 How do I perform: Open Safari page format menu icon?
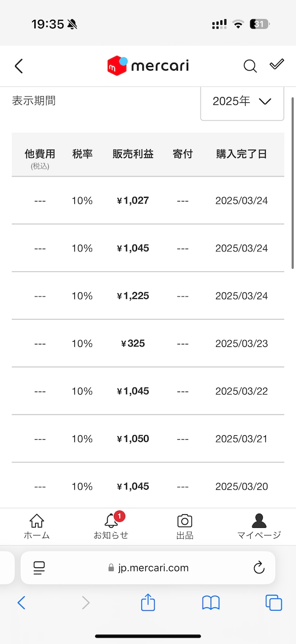[x=39, y=568]
